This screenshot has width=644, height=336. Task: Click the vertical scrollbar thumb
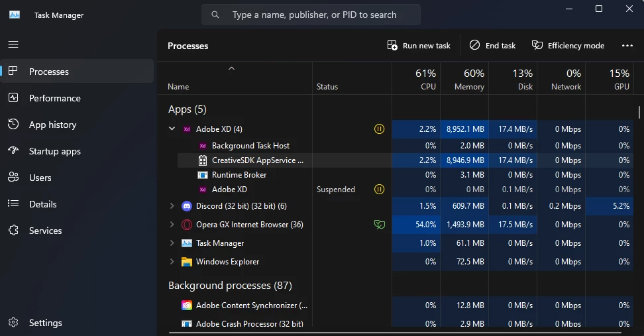click(639, 112)
